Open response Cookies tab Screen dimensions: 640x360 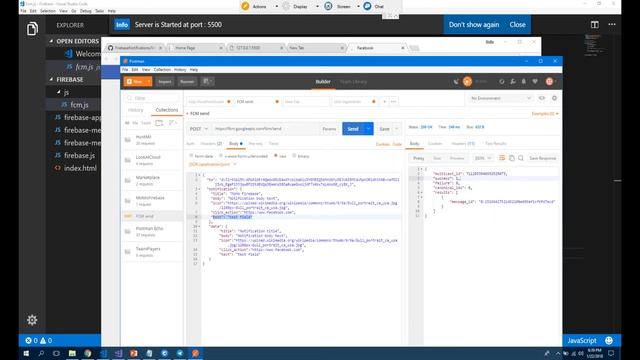435,144
